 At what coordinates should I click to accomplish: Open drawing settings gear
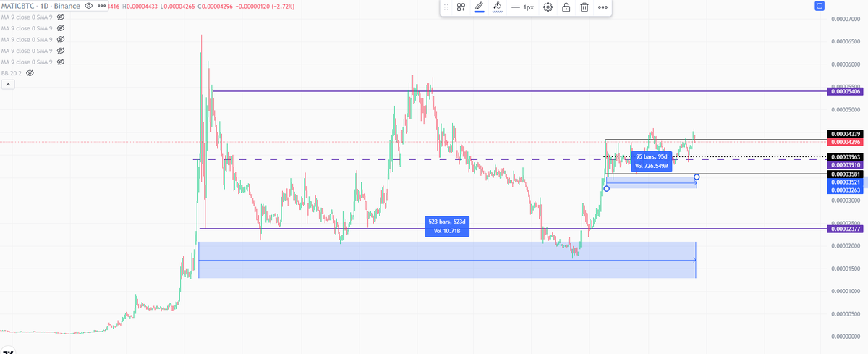548,7
